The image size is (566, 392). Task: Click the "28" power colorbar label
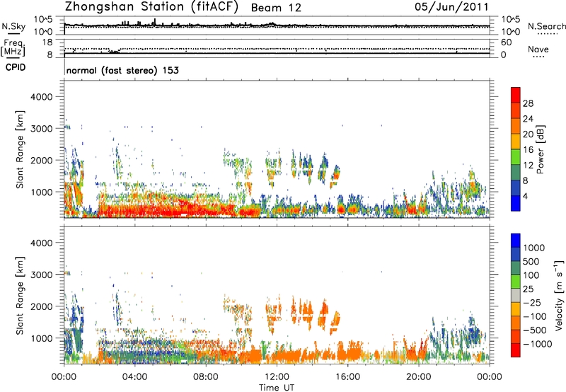click(528, 103)
